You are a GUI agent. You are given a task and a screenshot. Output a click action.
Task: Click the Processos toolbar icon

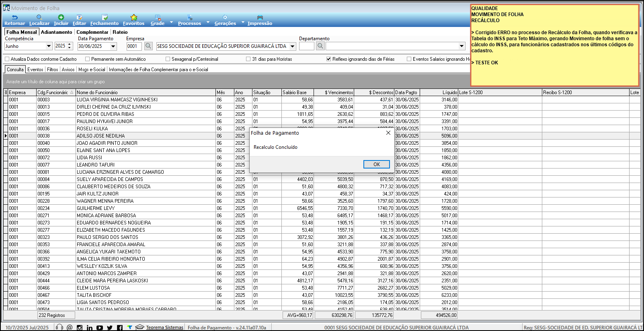tap(190, 17)
